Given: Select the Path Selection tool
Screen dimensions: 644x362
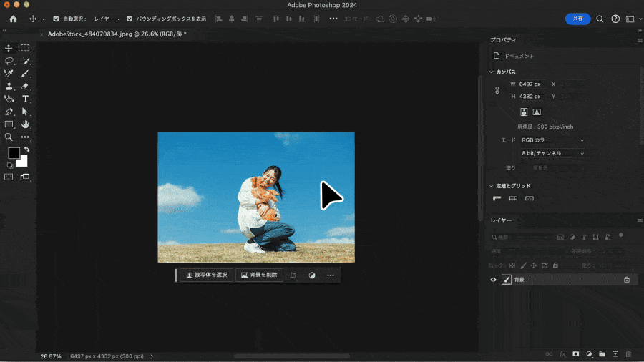Looking at the screenshot, I should 25,112.
